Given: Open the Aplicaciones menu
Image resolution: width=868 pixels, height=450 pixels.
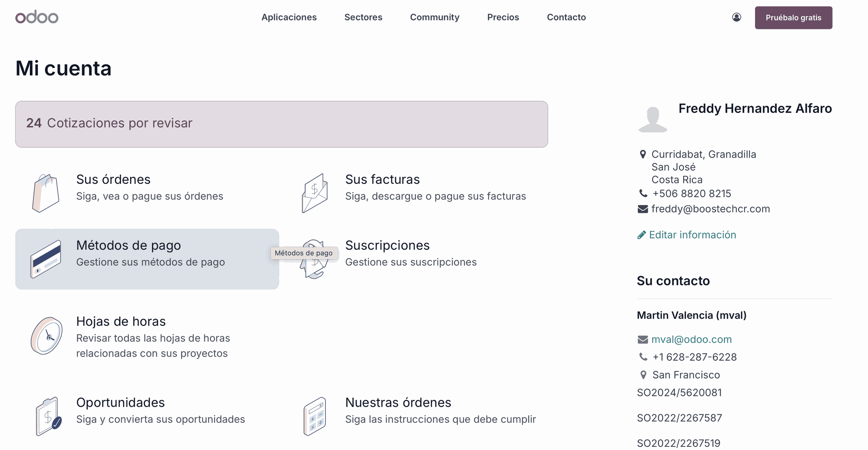Looking at the screenshot, I should [x=289, y=17].
